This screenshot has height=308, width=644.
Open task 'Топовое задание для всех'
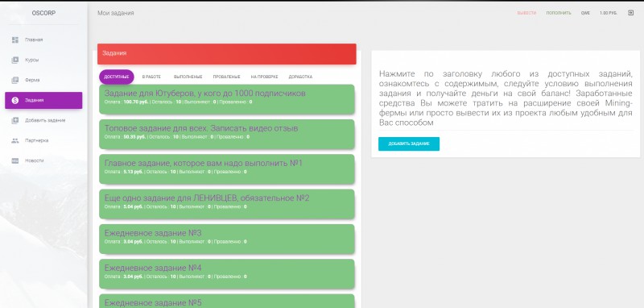pos(201,128)
